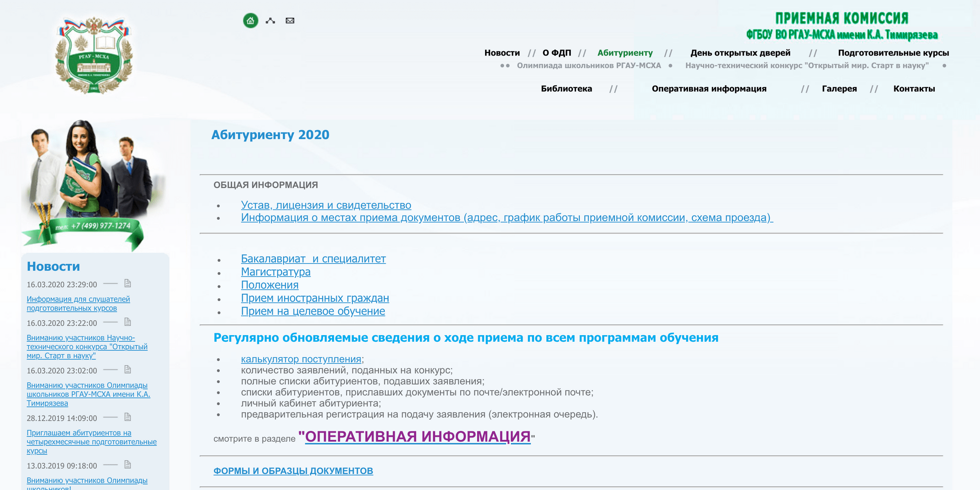Click document icon next to 16.03.2020 23:22:00
This screenshot has height=490, width=980.
(x=128, y=322)
